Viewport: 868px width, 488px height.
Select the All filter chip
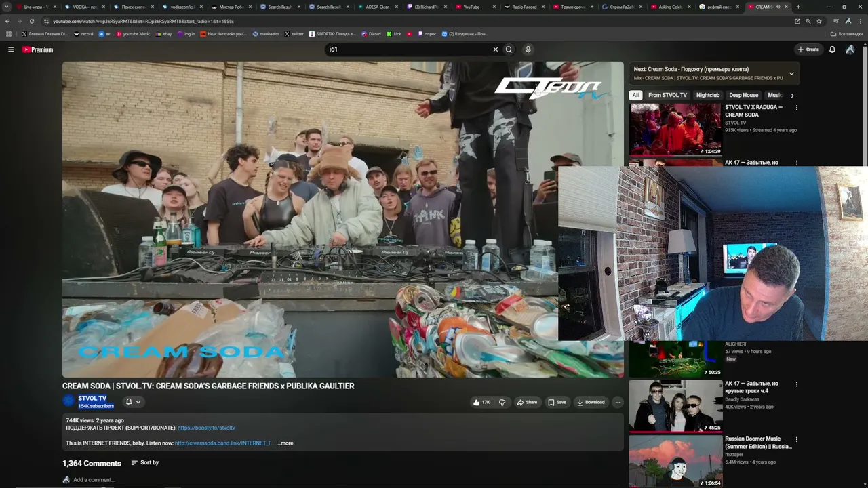click(x=635, y=96)
